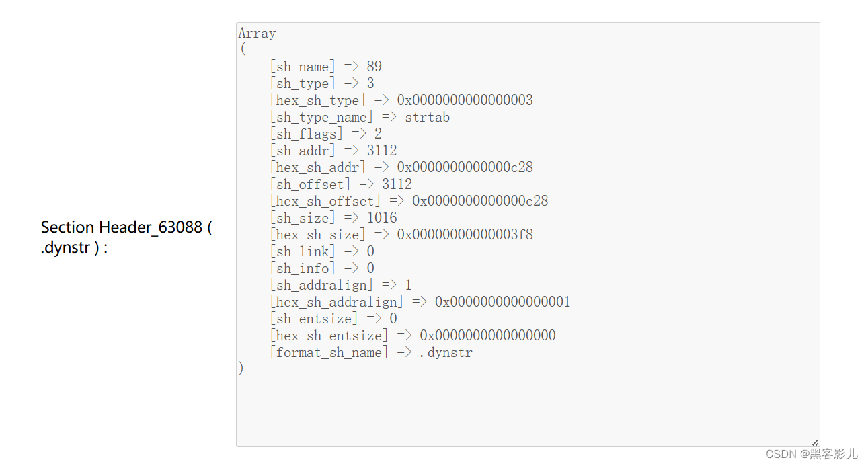Click the [hex_sh_addr] line
The image size is (868, 466).
[401, 167]
